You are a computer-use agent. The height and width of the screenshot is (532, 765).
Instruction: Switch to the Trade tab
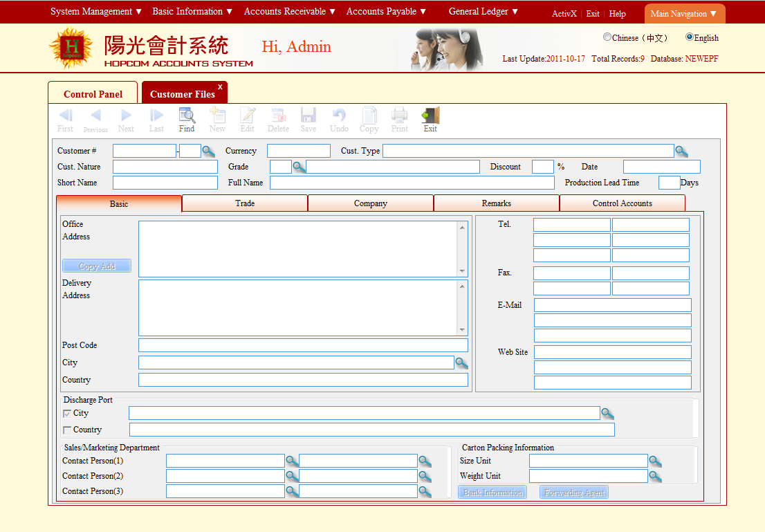pos(245,203)
